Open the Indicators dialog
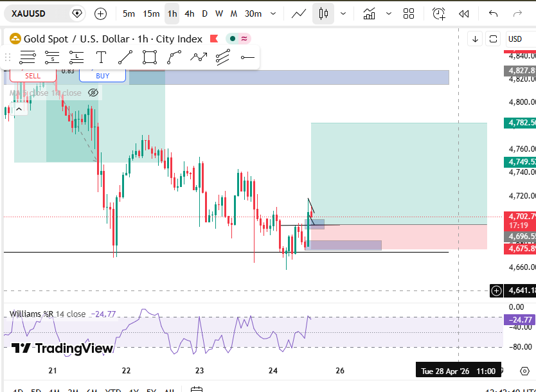536x392 pixels. (369, 13)
